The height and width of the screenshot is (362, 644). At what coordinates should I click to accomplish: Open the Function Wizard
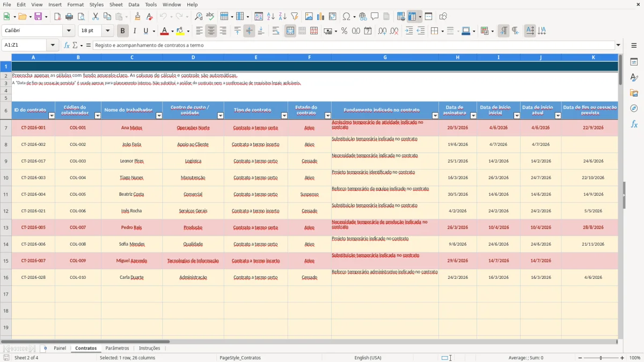coord(67,45)
